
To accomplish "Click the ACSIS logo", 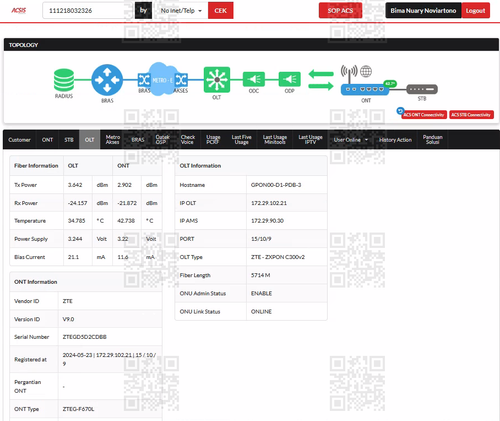I will pyautogui.click(x=19, y=10).
